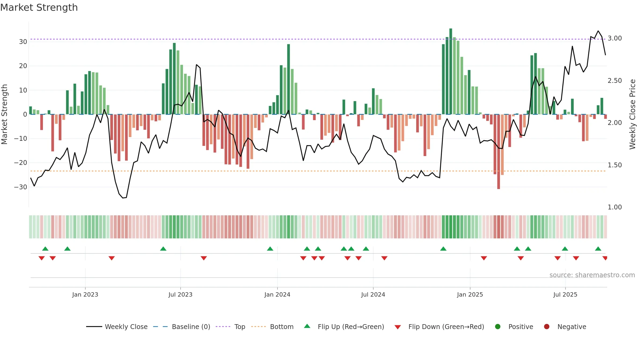Select the red flip-down marker after Jul 2023
The width and height of the screenshot is (644, 362).
[204, 258]
